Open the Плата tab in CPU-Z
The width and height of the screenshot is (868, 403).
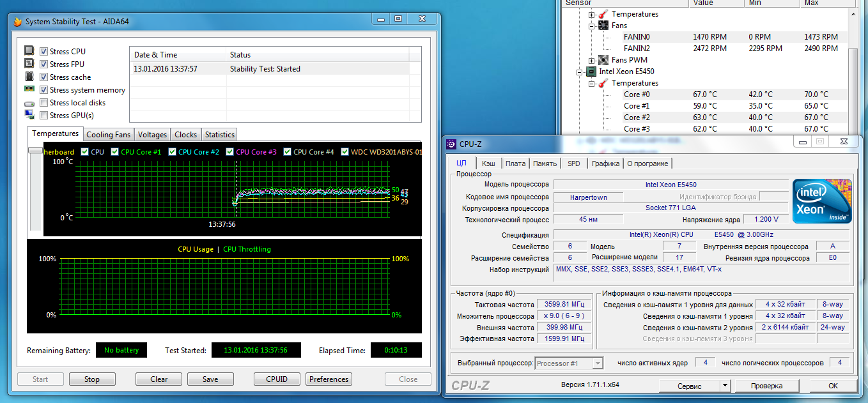(516, 163)
